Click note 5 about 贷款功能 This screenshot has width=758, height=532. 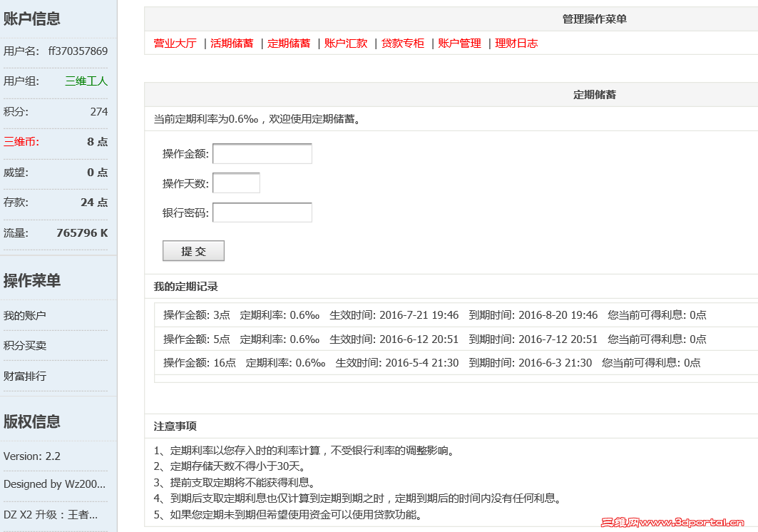point(288,515)
